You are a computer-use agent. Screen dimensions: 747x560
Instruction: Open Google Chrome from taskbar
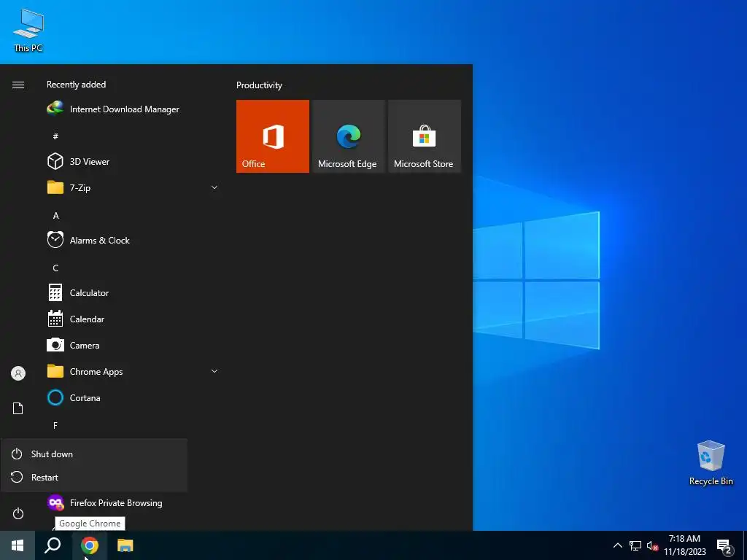point(89,545)
